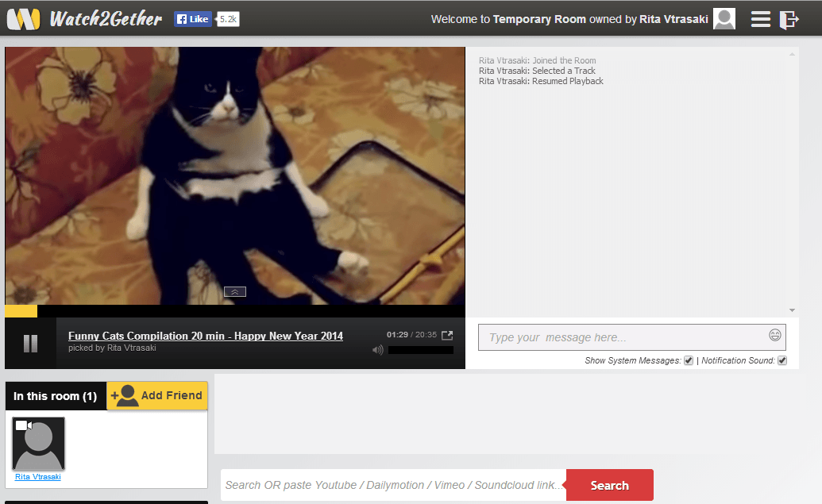This screenshot has width=822, height=504.
Task: Click the 01:29 / 20:35 time display
Action: click(x=411, y=334)
